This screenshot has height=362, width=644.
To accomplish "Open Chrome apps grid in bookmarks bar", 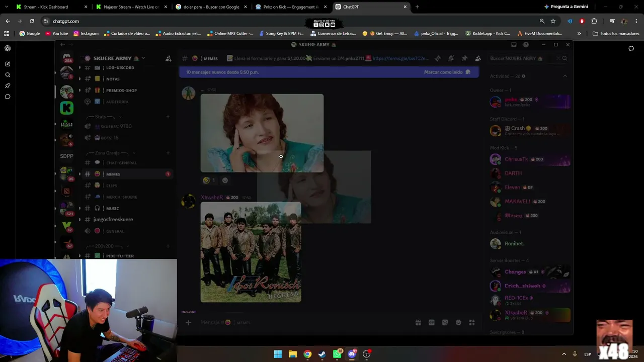I will pyautogui.click(x=7, y=33).
